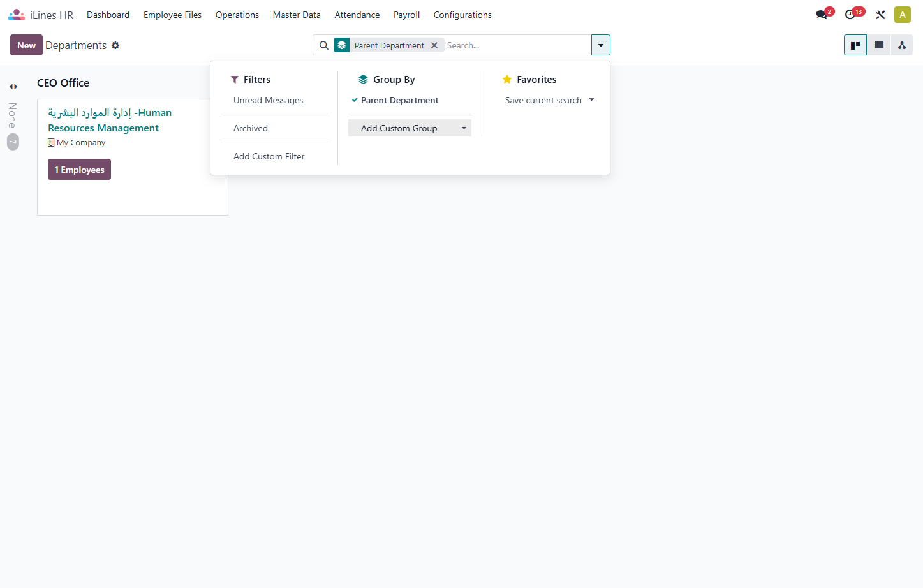The width and height of the screenshot is (923, 588).
Task: Open the messages chat icon
Action: coord(822,15)
